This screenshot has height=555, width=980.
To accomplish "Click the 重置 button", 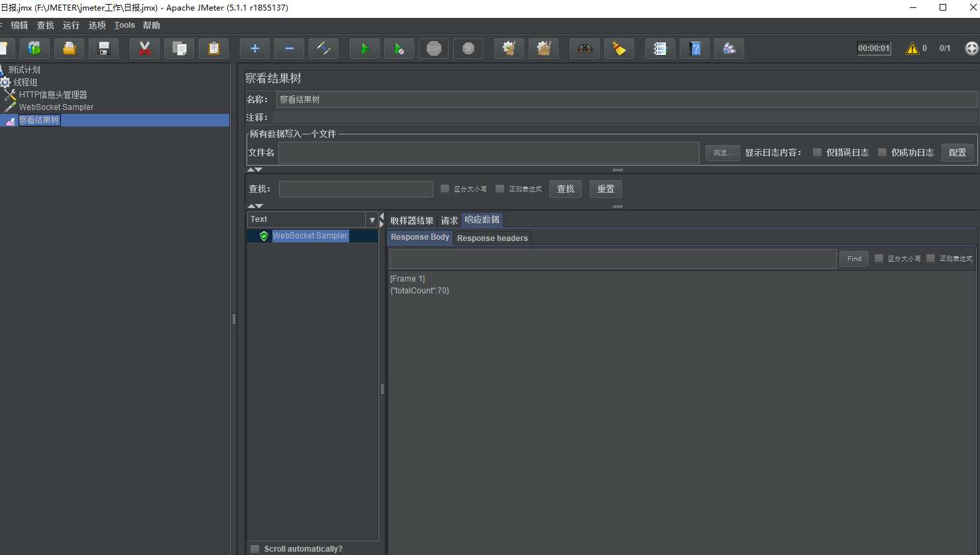I will [606, 189].
